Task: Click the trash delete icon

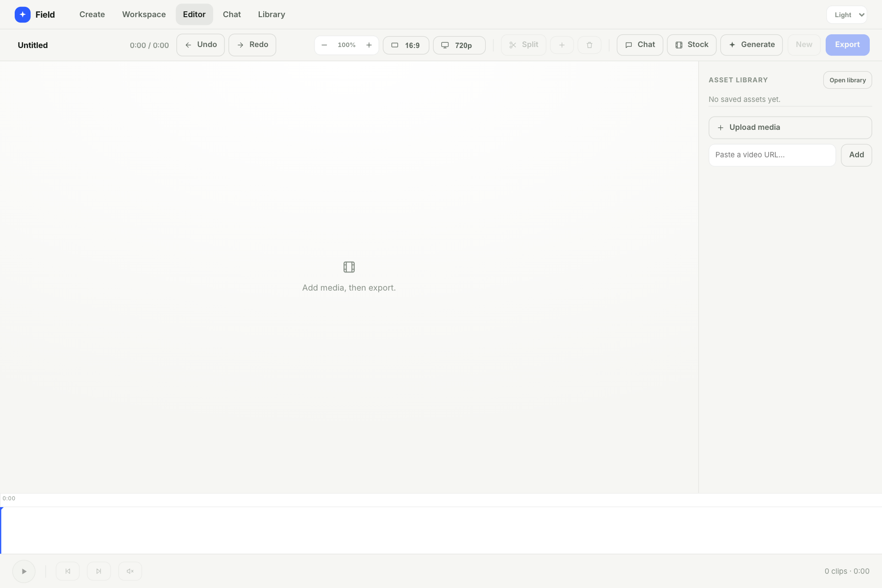Action: click(589, 45)
